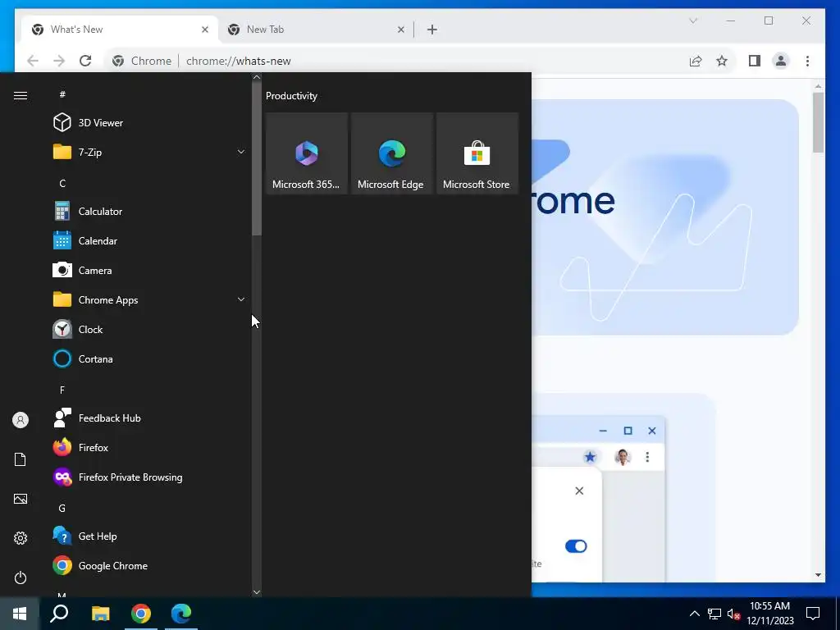The width and height of the screenshot is (840, 630).
Task: Switch to the What's New tab
Action: [120, 30]
